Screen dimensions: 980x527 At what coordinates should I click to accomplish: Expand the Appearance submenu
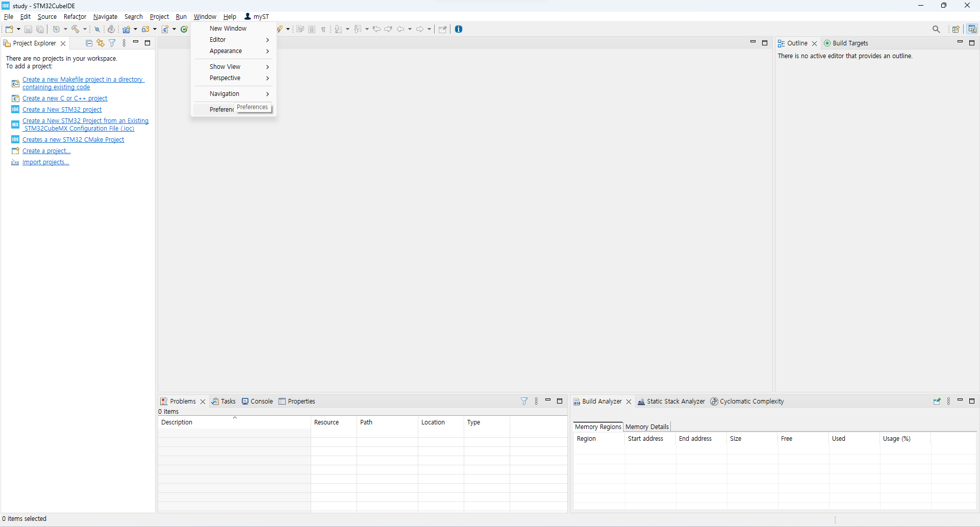tap(233, 51)
